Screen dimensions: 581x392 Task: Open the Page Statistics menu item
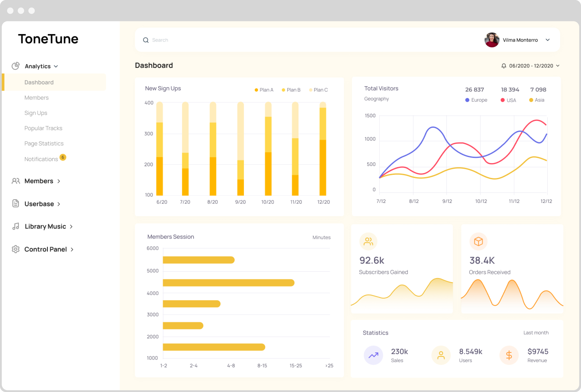tap(44, 144)
